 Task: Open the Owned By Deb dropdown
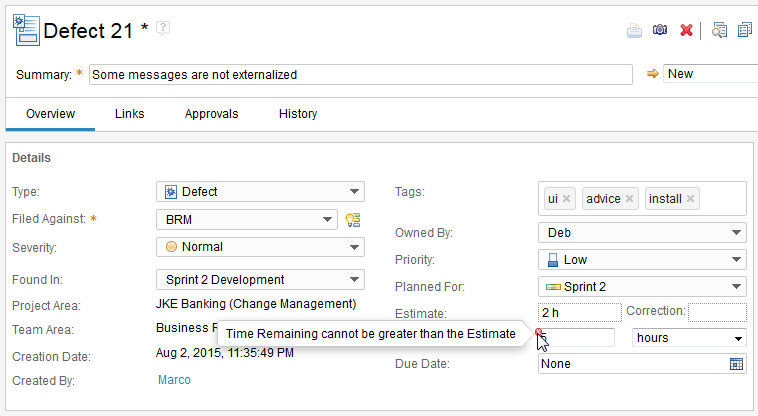[642, 233]
